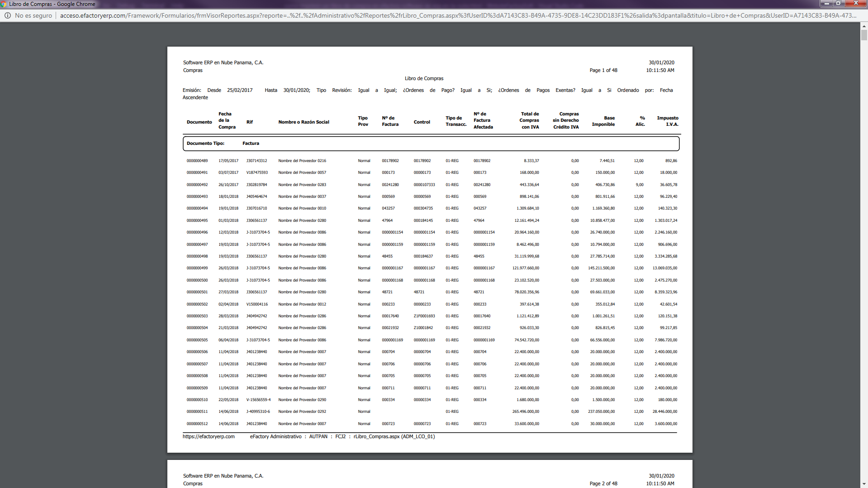Close the Libro de Compras window
This screenshot has height=488, width=868.
click(856, 4)
